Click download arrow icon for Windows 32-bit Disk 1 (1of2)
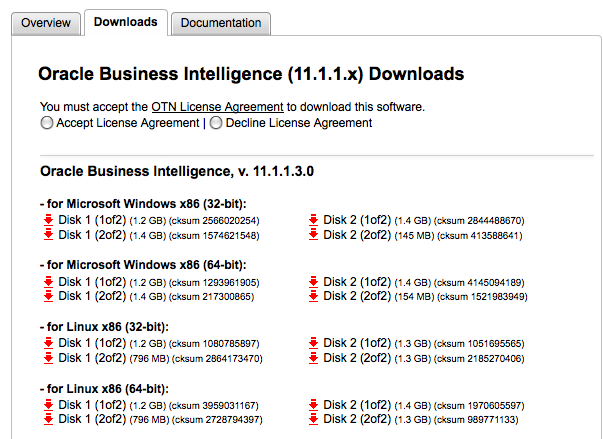The height and width of the screenshot is (439, 603). pyautogui.click(x=48, y=220)
